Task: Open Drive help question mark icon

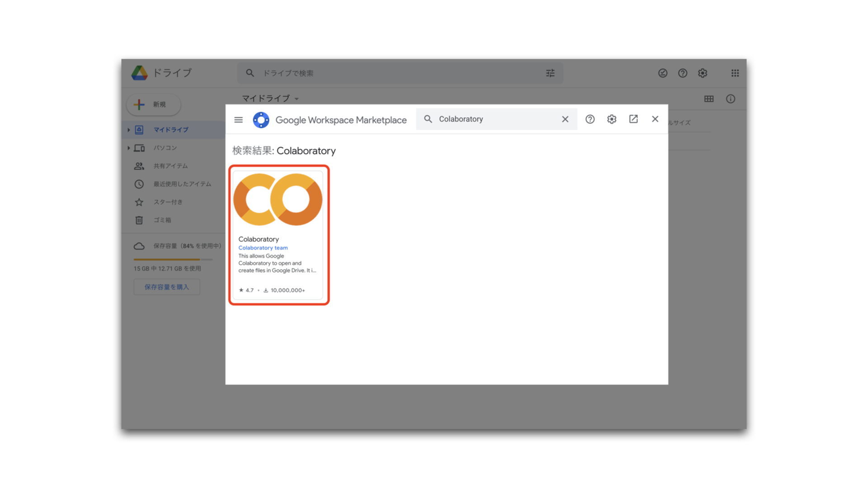Action: (683, 73)
